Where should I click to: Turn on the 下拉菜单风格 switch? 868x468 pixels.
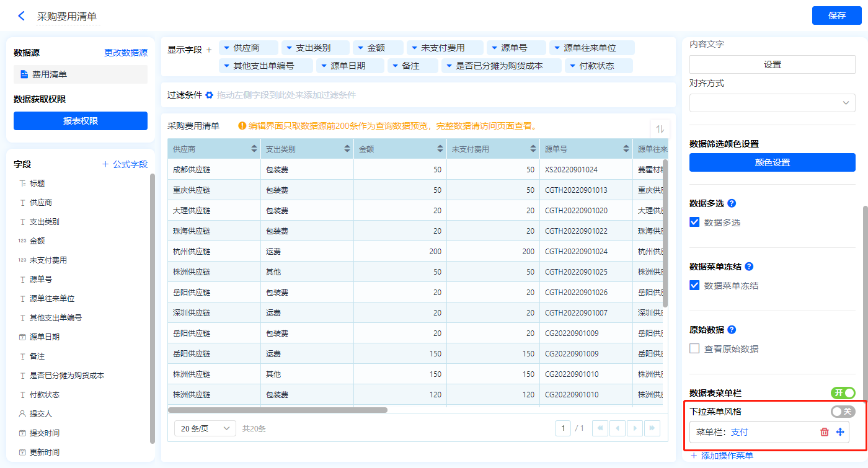tap(843, 411)
